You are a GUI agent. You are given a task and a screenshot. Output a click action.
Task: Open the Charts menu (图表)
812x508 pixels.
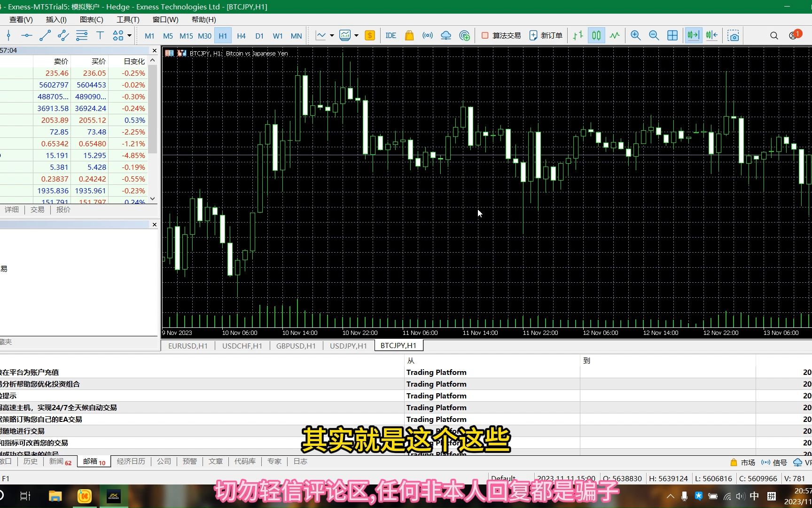(91, 19)
